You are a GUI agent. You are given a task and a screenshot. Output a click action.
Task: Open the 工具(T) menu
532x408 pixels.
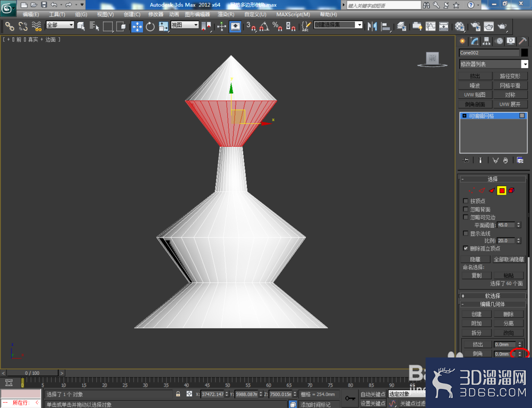click(57, 14)
